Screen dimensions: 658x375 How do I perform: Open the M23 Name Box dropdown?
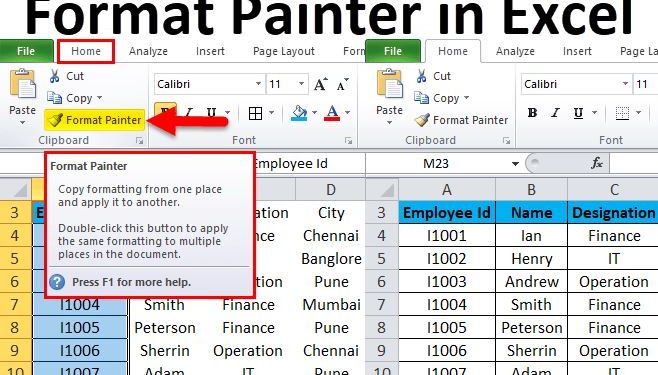coord(515,164)
